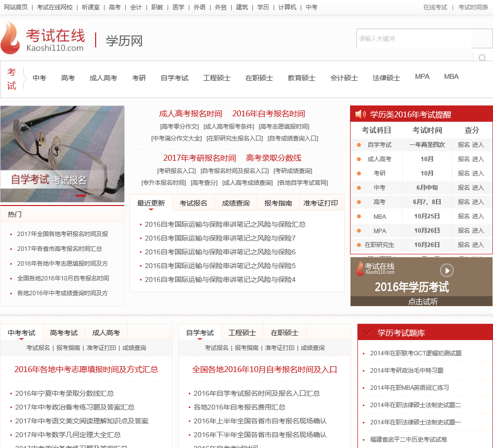Open hot item 2017年全国各地考研报名时间及报
The height and width of the screenshot is (448, 493).
coord(63,234)
